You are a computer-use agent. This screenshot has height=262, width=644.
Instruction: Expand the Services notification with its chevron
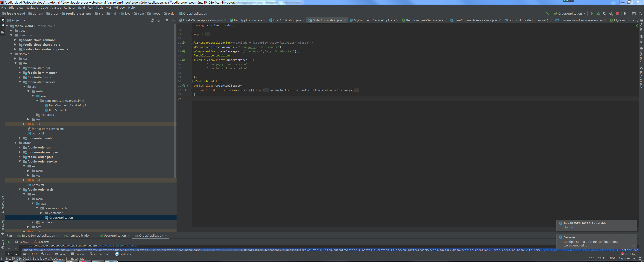point(633,245)
